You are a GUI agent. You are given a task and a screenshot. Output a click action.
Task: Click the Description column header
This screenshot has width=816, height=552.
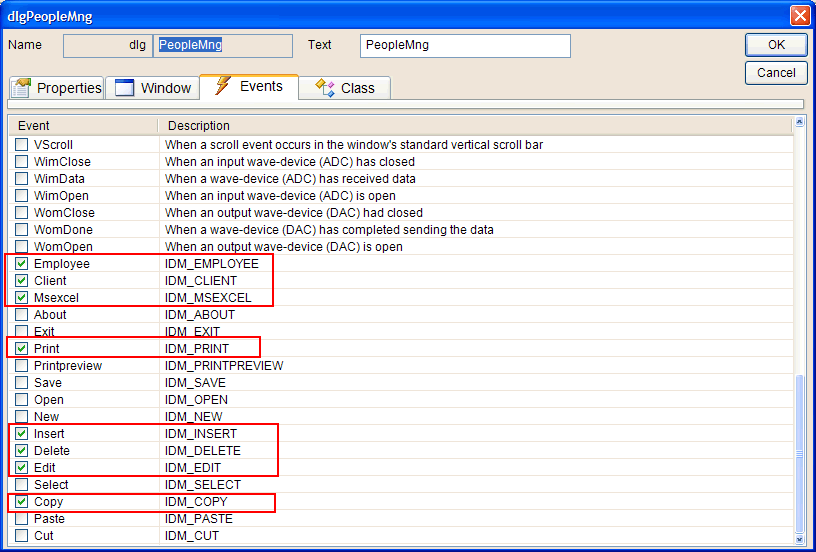[x=476, y=126]
